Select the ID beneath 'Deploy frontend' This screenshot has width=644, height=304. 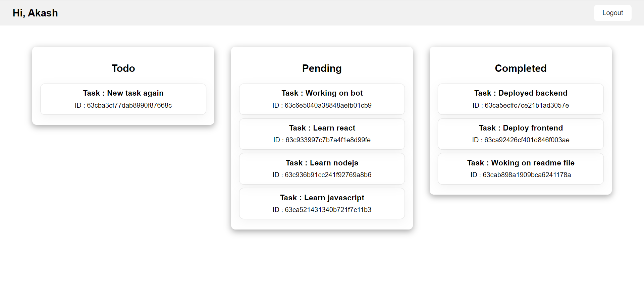pyautogui.click(x=520, y=140)
